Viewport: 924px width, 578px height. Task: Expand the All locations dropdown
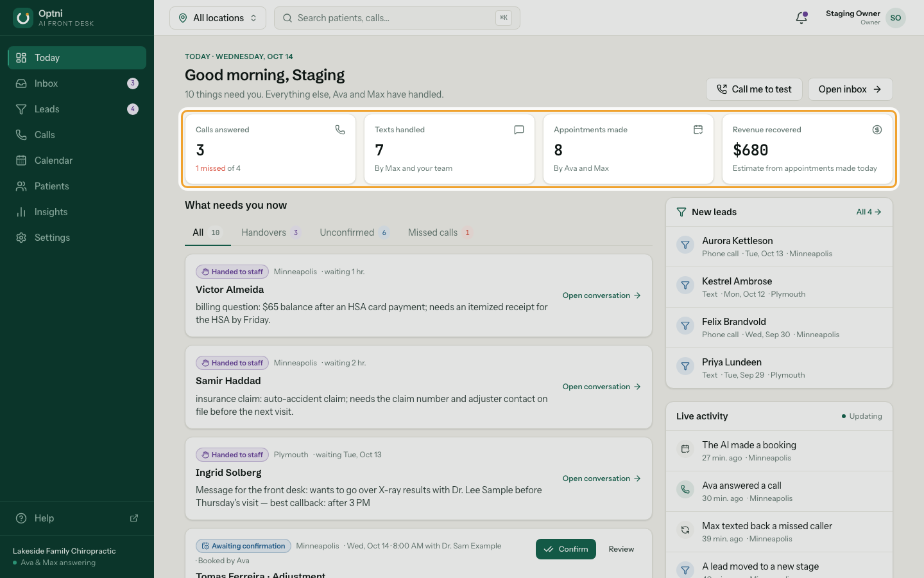pos(218,18)
